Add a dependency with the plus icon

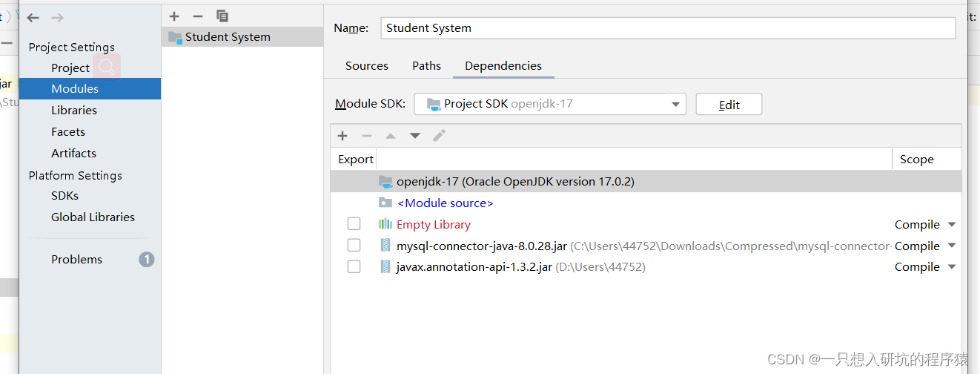342,136
